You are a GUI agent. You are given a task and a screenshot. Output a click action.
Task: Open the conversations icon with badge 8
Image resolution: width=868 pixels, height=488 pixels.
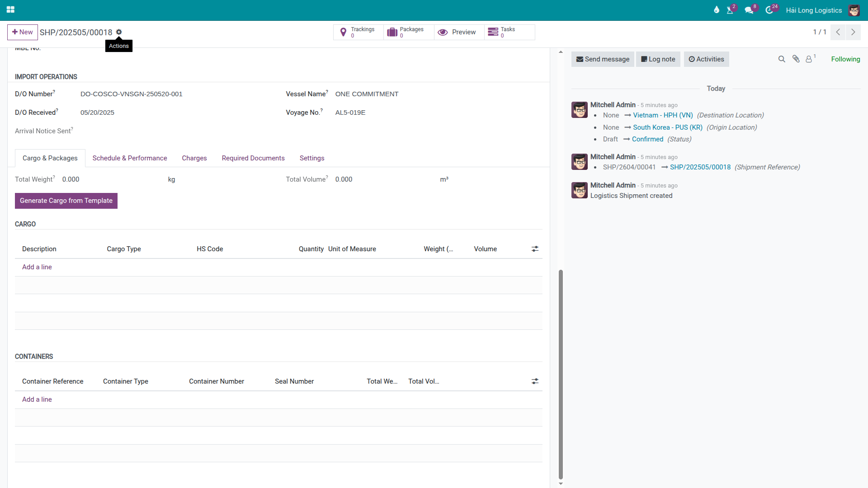click(749, 10)
